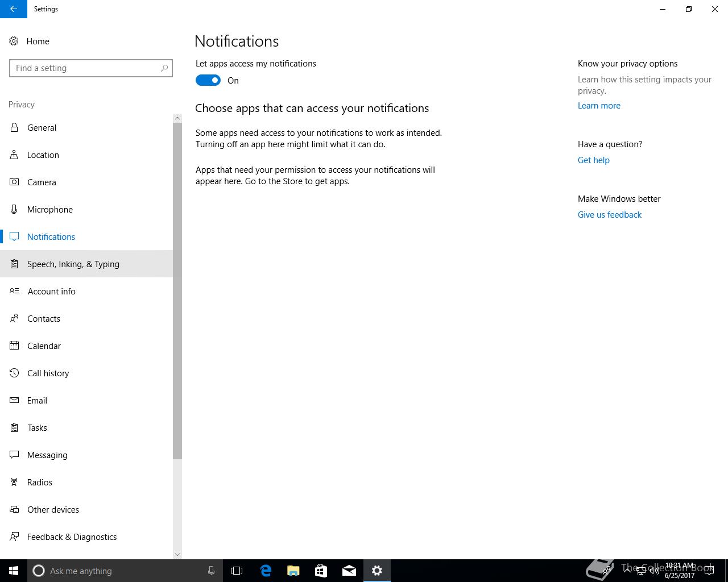Toggle 'Let apps access my notifications' switch
Viewport: 728px width, 582px height.
pyautogui.click(x=208, y=80)
